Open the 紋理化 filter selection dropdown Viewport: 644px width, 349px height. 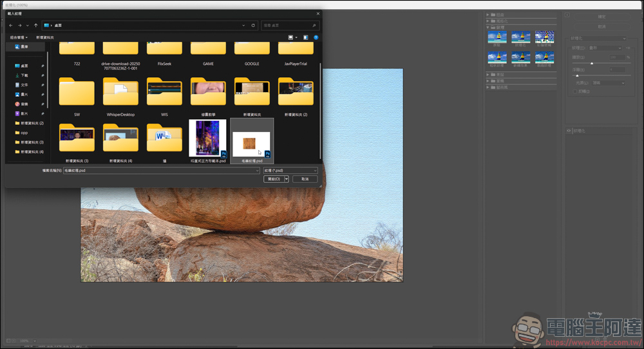click(x=598, y=39)
